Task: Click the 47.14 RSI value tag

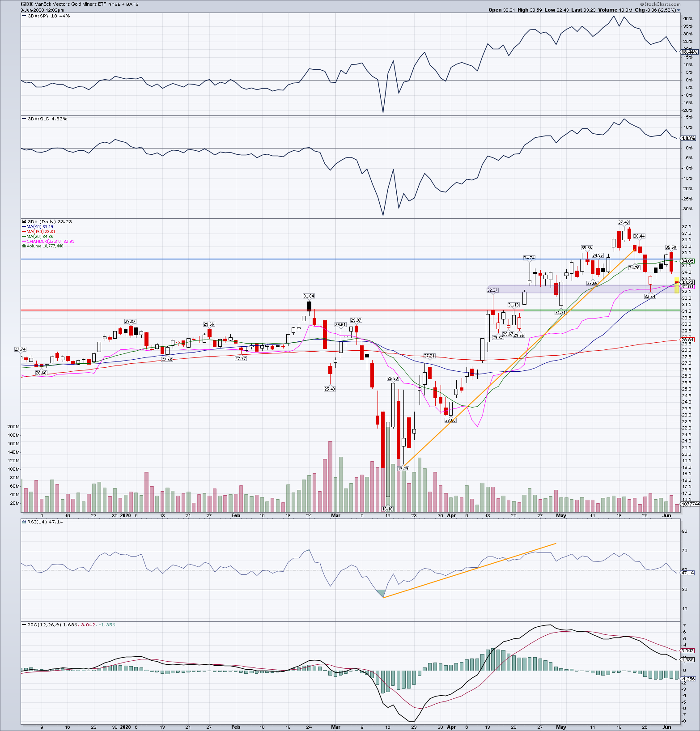Action: [x=687, y=573]
